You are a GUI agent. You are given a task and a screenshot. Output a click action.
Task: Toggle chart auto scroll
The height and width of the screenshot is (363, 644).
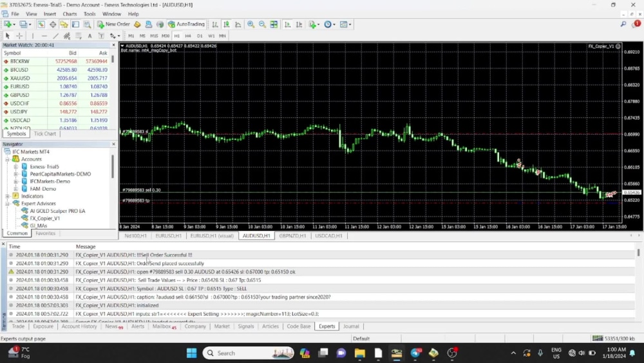pos(287,25)
